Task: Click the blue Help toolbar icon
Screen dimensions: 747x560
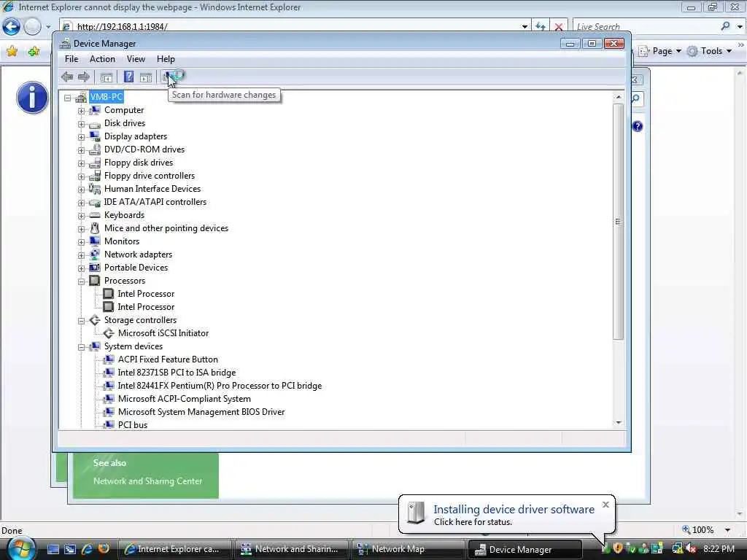Action: [128, 77]
